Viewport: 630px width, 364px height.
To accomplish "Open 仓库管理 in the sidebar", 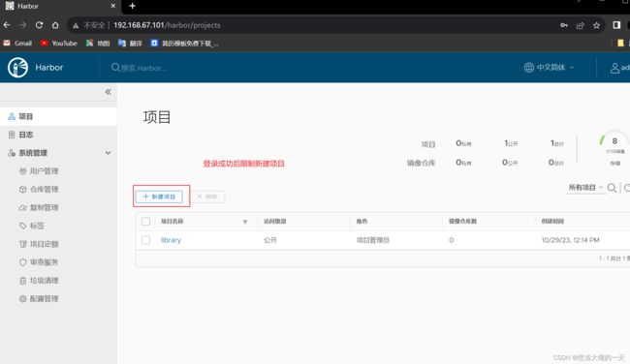I will point(39,189).
